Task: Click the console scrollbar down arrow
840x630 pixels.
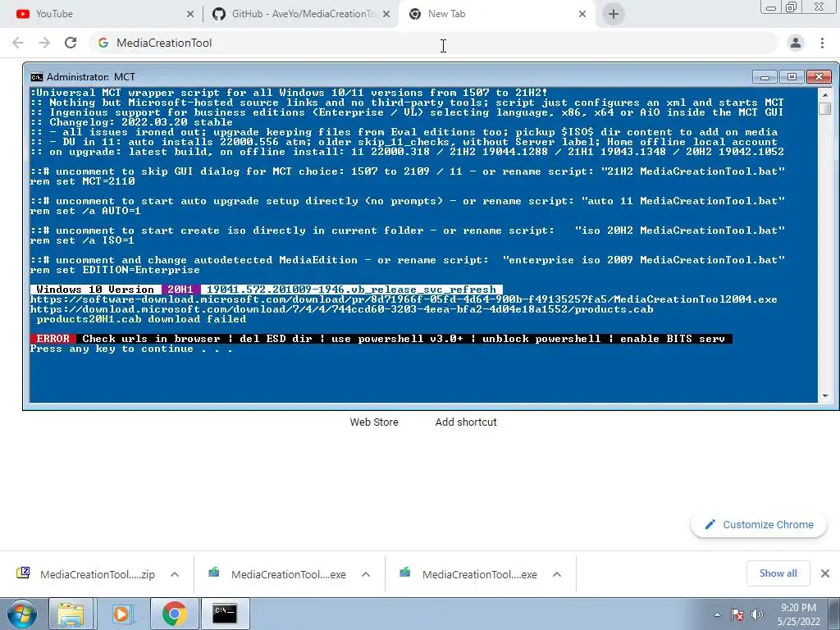Action: point(825,396)
